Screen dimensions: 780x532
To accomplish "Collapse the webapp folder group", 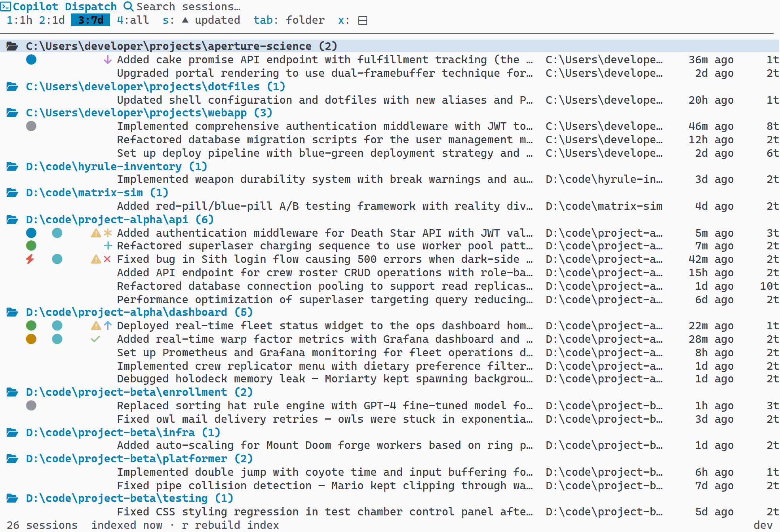I will (12, 113).
